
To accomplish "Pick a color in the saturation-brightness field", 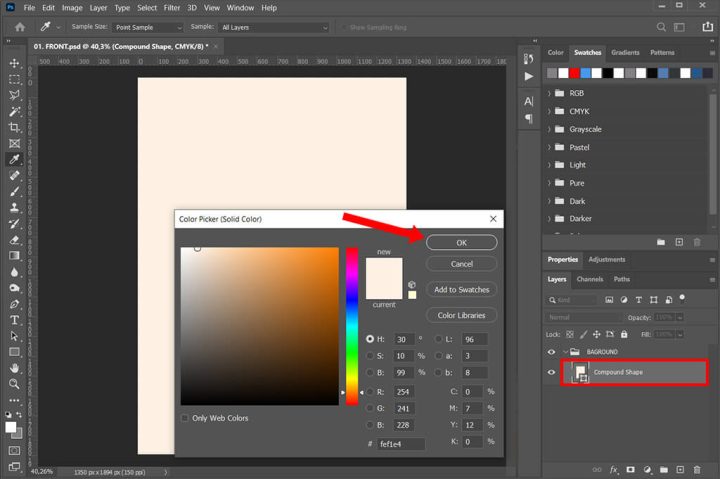I will 259,327.
